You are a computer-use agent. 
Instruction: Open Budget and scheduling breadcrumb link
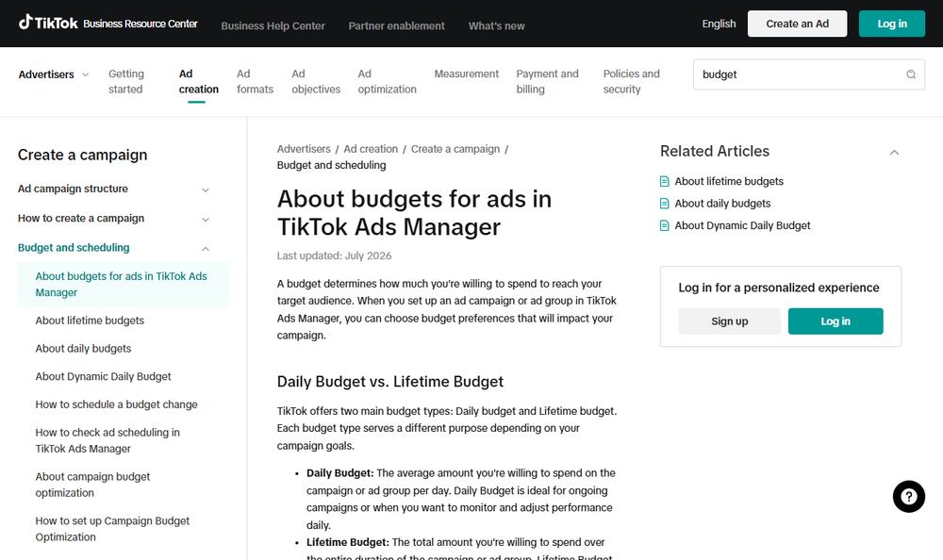(x=331, y=165)
